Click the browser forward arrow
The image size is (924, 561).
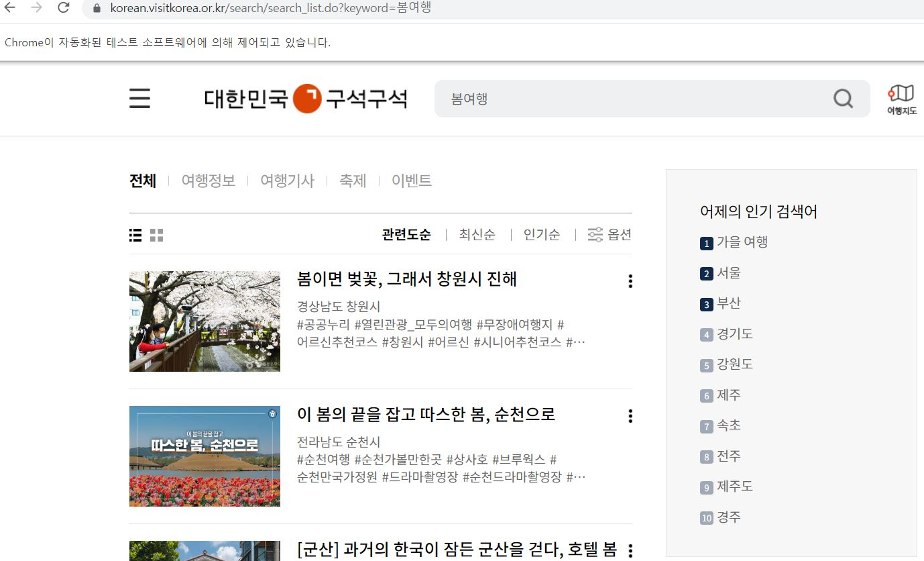[x=36, y=7]
